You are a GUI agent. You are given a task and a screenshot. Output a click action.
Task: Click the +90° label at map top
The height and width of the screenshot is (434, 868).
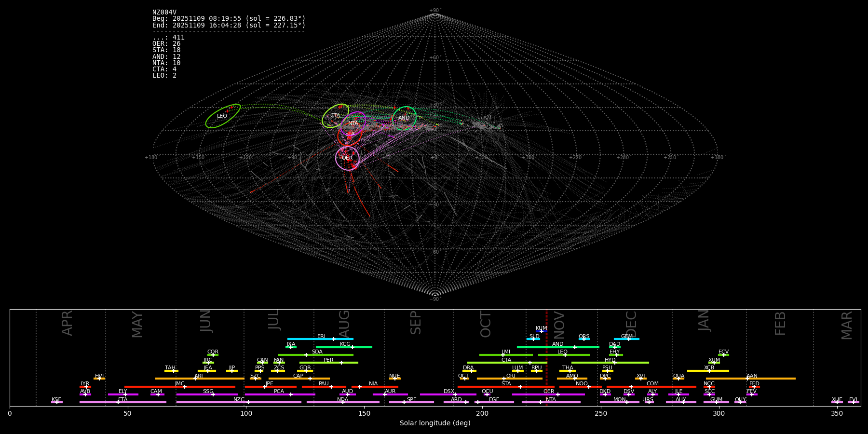(435, 11)
